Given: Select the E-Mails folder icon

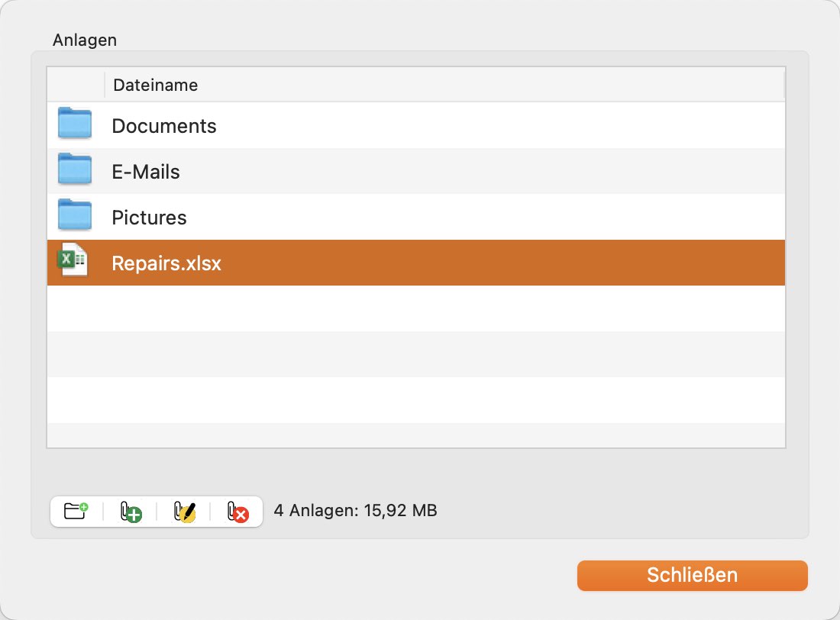Looking at the screenshot, I should click(75, 169).
